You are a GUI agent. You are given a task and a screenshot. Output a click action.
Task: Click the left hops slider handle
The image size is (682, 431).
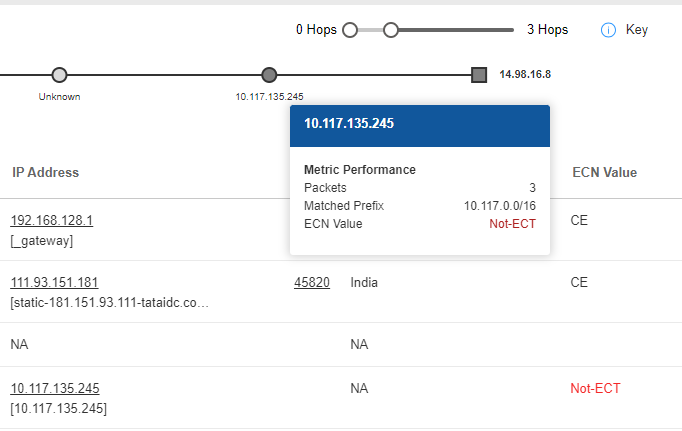pyautogui.click(x=350, y=30)
